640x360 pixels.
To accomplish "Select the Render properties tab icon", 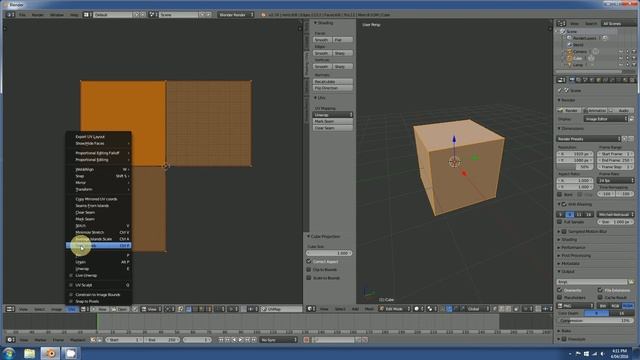I will [x=572, y=80].
